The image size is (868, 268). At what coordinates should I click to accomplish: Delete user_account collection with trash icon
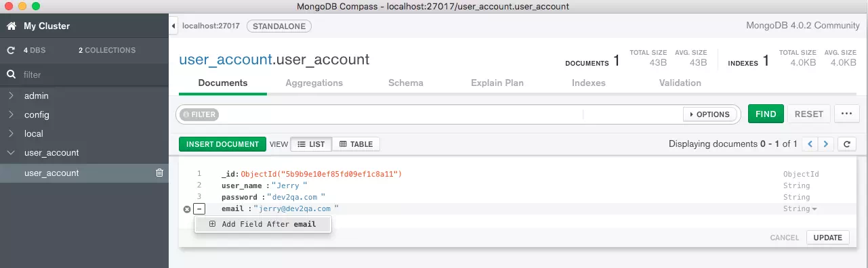click(159, 173)
